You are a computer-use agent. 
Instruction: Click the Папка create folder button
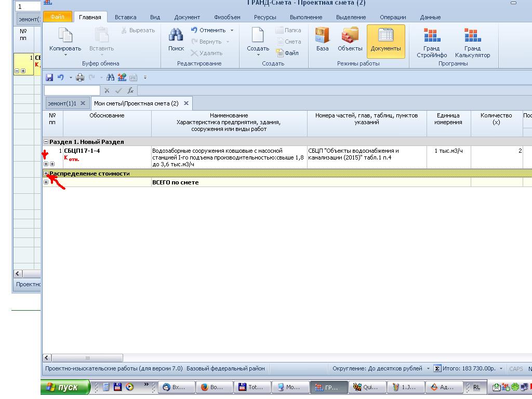(x=288, y=30)
